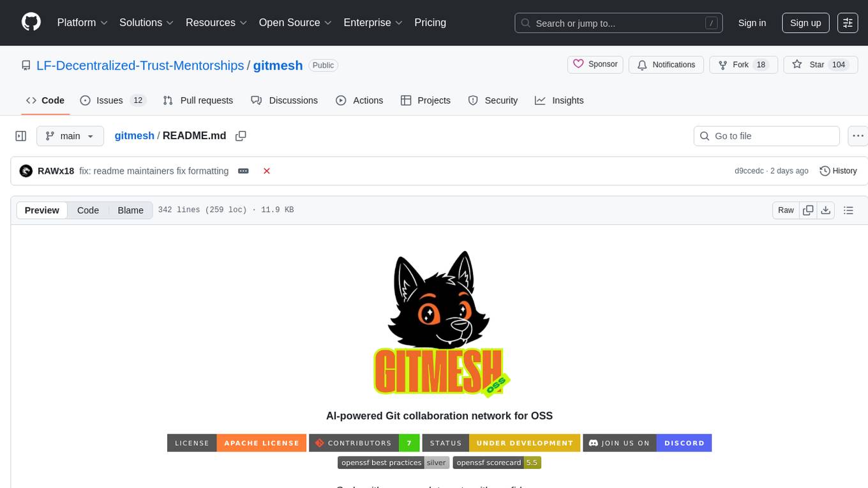The height and width of the screenshot is (488, 868).
Task: Switch to the Pull requests tab
Action: pyautogui.click(x=198, y=100)
